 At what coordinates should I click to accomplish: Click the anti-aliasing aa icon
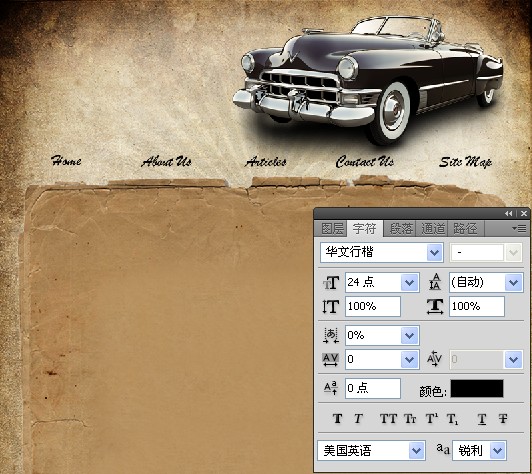tap(443, 449)
